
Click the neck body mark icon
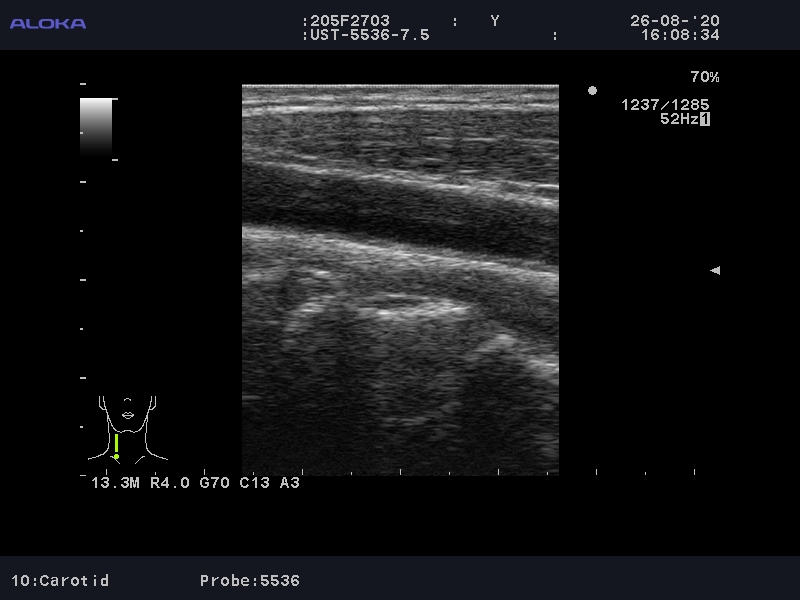click(x=127, y=429)
